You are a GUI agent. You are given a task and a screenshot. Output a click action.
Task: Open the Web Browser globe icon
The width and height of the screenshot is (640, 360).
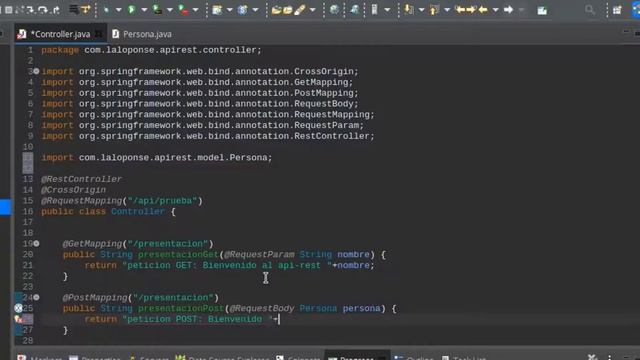coord(334,10)
